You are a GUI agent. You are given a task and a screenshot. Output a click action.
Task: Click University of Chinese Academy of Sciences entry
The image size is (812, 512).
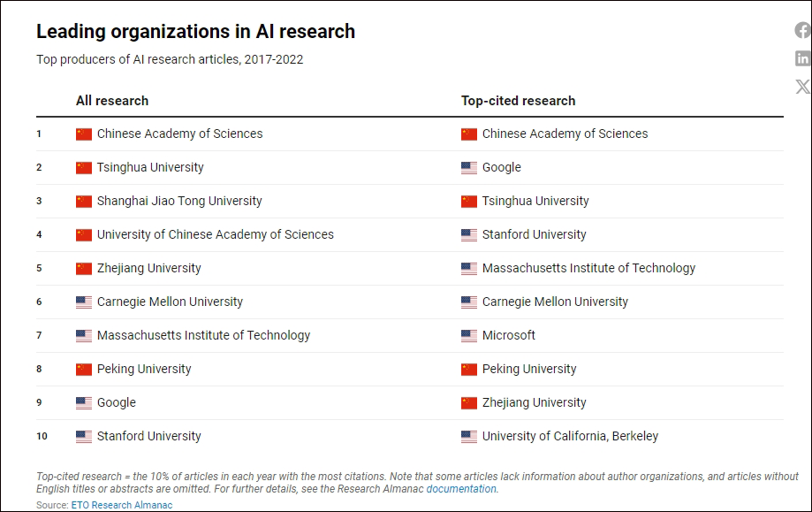(x=215, y=235)
